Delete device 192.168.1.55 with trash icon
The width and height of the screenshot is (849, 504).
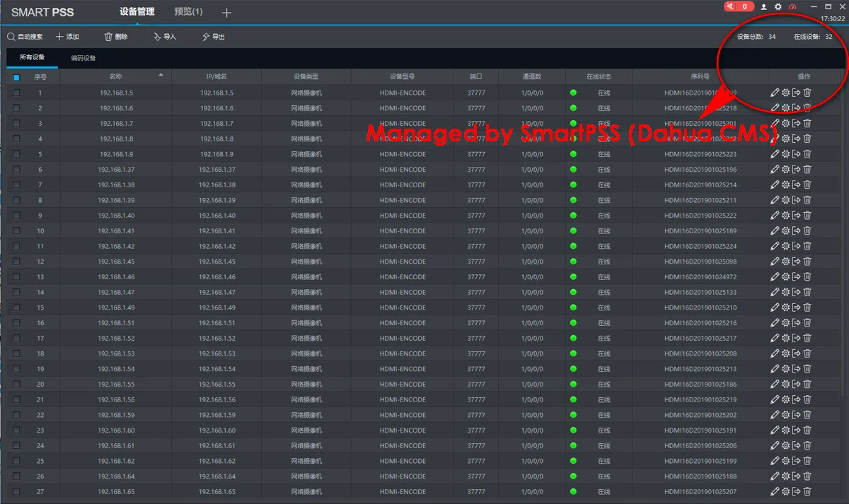click(x=807, y=385)
